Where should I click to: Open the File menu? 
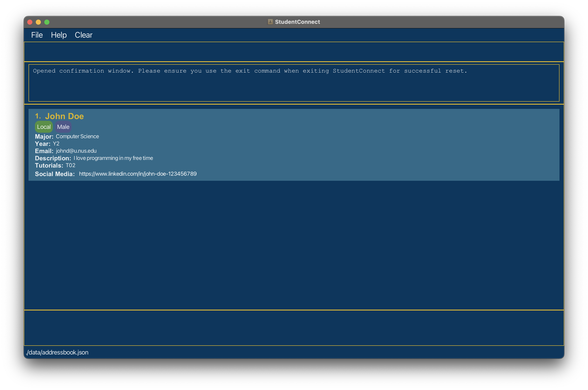click(x=37, y=35)
